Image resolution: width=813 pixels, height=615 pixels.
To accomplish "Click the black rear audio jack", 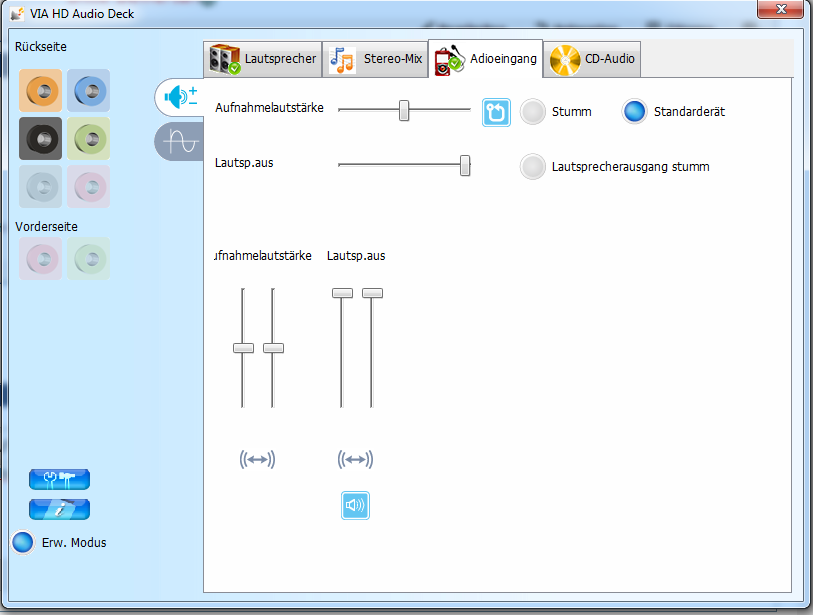I will coord(40,138).
